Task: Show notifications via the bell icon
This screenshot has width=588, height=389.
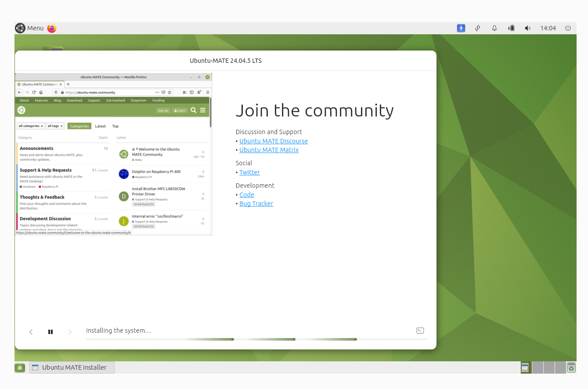Action: (x=494, y=28)
